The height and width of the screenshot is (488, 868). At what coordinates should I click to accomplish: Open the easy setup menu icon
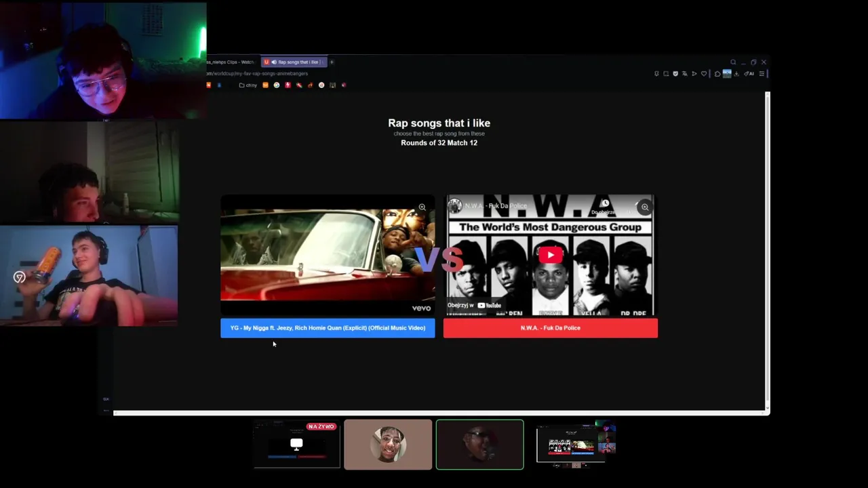tap(762, 73)
